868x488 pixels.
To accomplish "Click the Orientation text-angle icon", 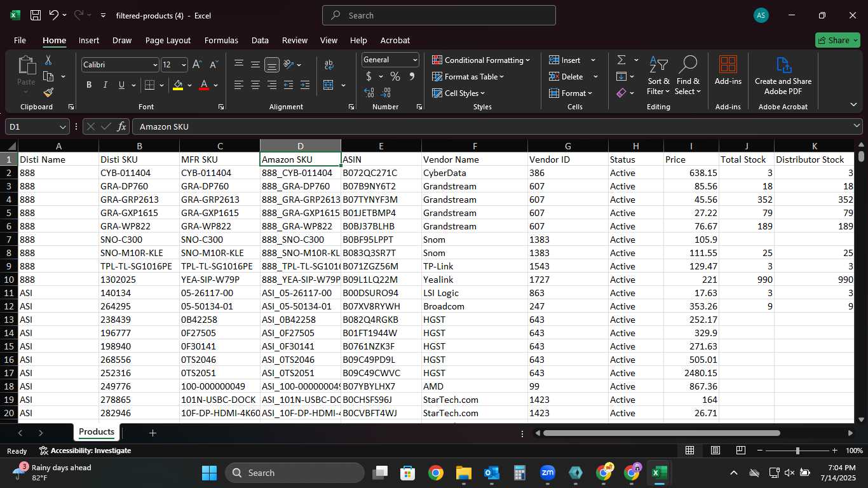I will [288, 64].
